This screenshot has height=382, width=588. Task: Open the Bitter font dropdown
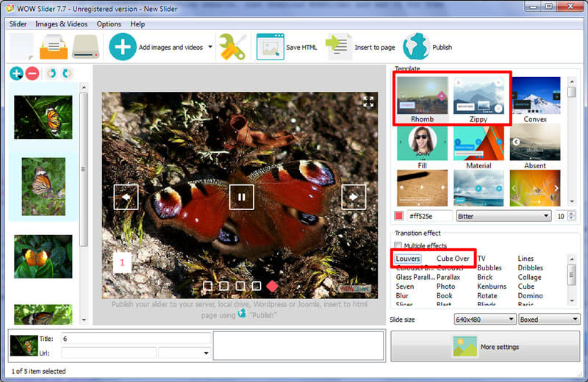pos(503,216)
